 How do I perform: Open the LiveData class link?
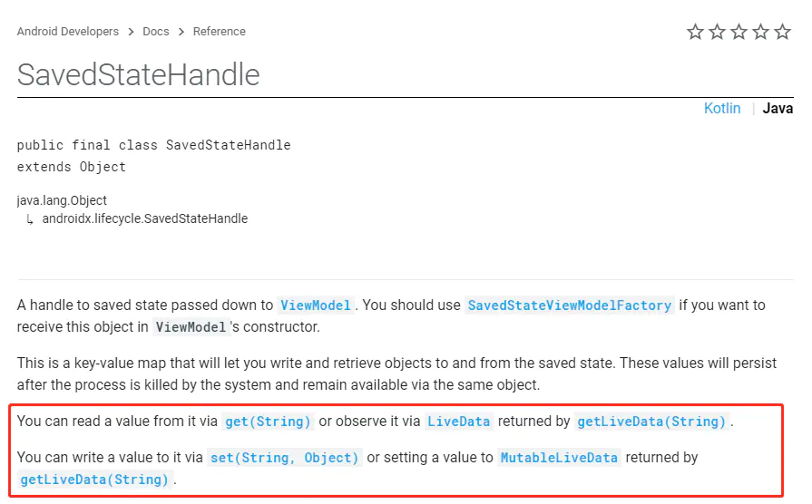(x=459, y=422)
